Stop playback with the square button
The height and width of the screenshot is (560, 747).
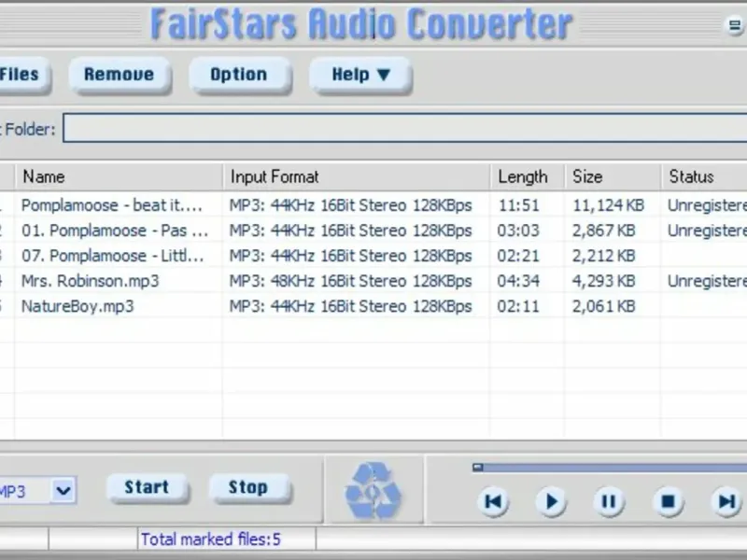[668, 501]
